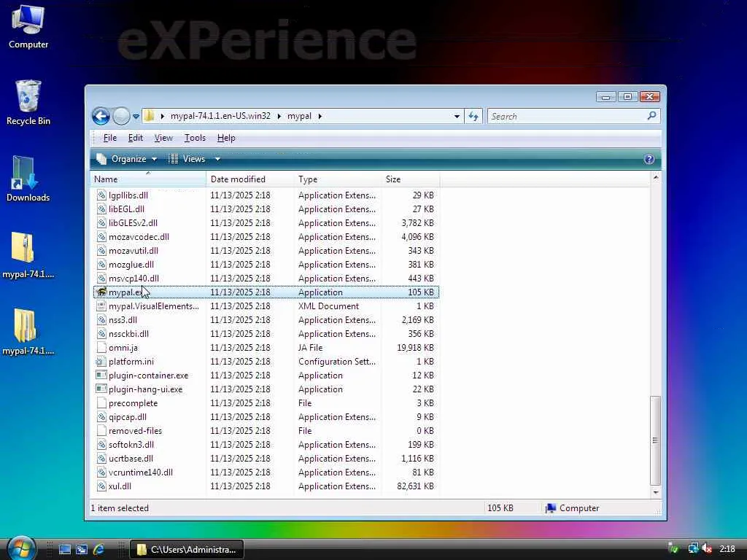Select the mypal.VisualElements XML file icon
This screenshot has height=560, width=747.
[x=101, y=306]
